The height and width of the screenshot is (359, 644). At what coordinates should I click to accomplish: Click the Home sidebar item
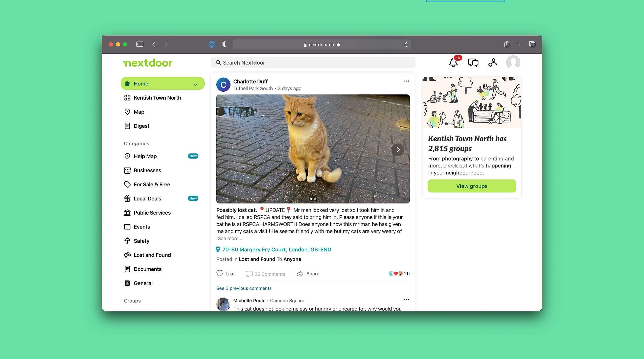[163, 84]
